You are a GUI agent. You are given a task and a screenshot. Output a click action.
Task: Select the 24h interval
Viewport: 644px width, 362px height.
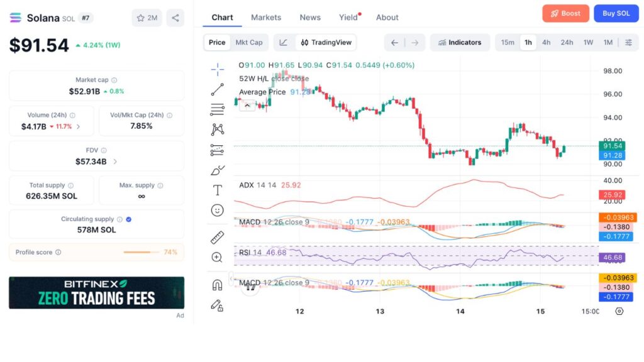567,42
